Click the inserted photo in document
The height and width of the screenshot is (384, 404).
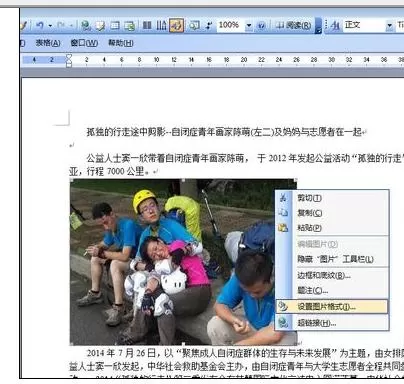183,262
